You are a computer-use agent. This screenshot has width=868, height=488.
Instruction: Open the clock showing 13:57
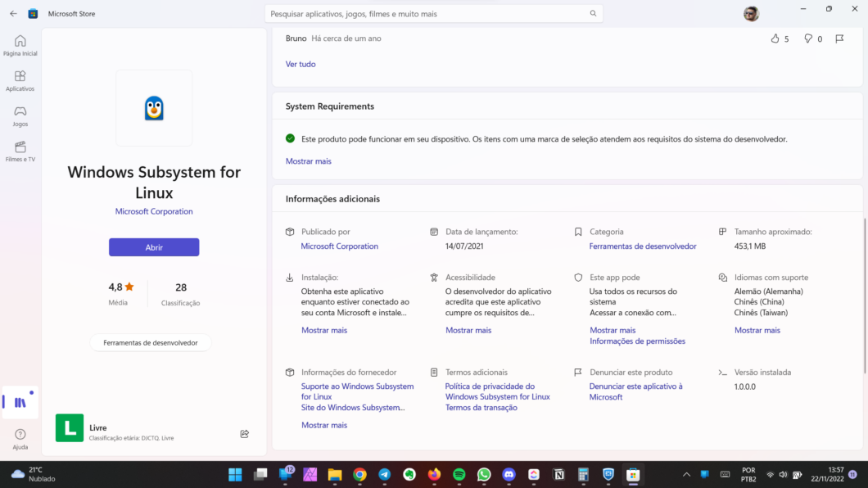pos(827,475)
